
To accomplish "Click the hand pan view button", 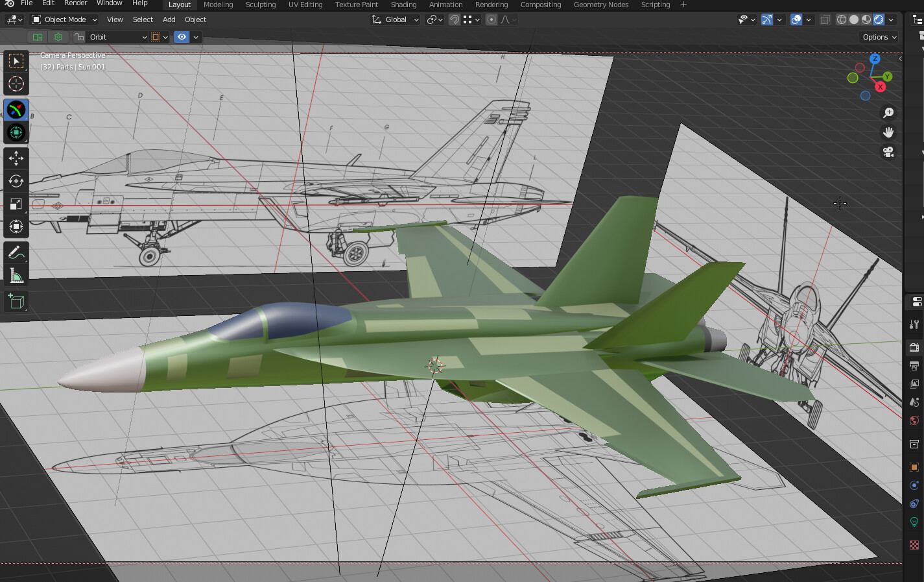I will [888, 132].
